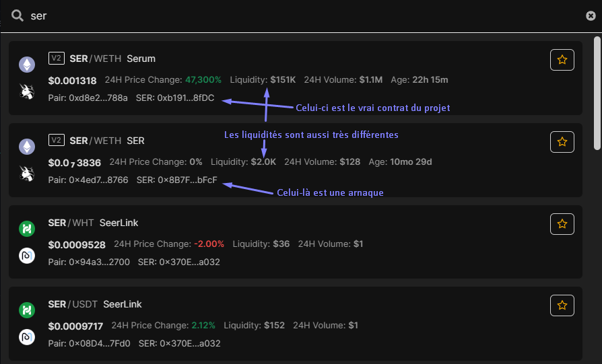Image resolution: width=602 pixels, height=364 pixels.
Task: Click the Uniswap unicorn icon on Serum row
Action: tap(27, 92)
